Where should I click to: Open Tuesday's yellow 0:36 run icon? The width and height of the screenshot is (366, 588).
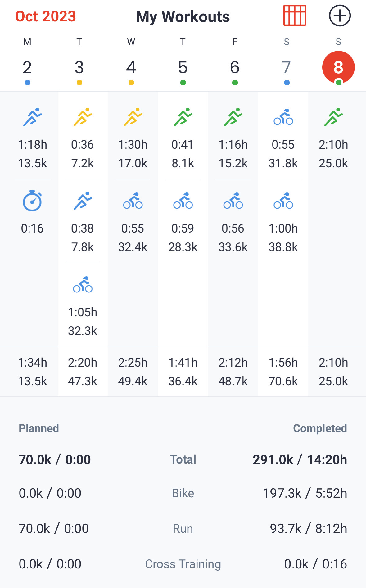pyautogui.click(x=83, y=117)
